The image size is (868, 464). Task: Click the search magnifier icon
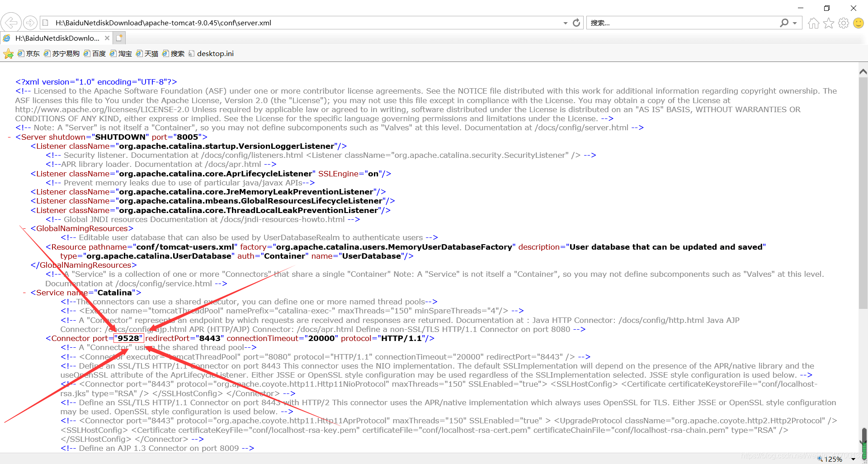pyautogui.click(x=784, y=23)
